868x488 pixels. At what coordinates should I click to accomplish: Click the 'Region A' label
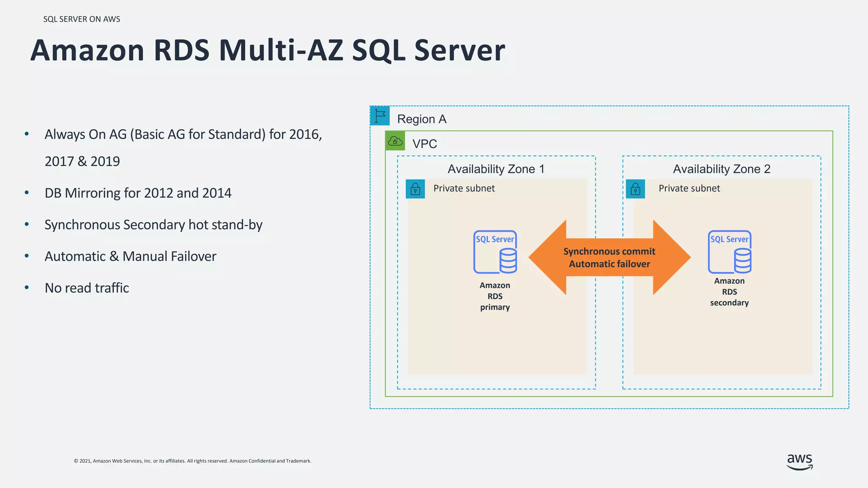pyautogui.click(x=422, y=119)
